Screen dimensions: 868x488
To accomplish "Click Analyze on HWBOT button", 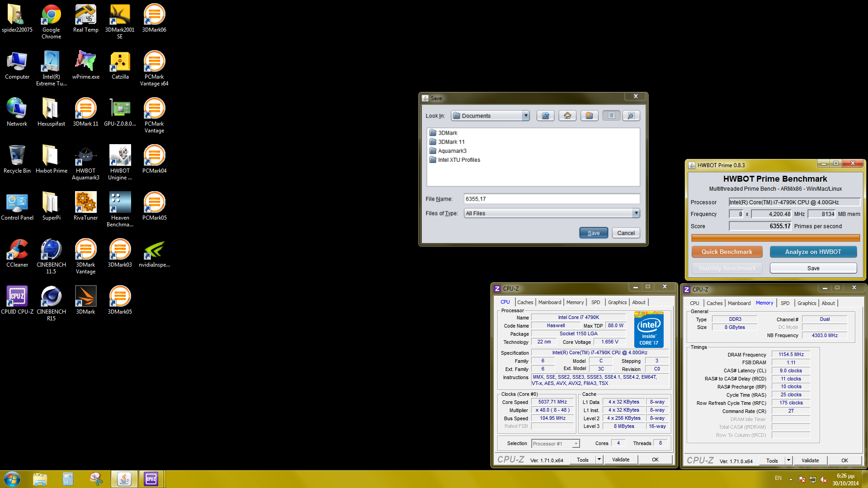I will tap(813, 252).
